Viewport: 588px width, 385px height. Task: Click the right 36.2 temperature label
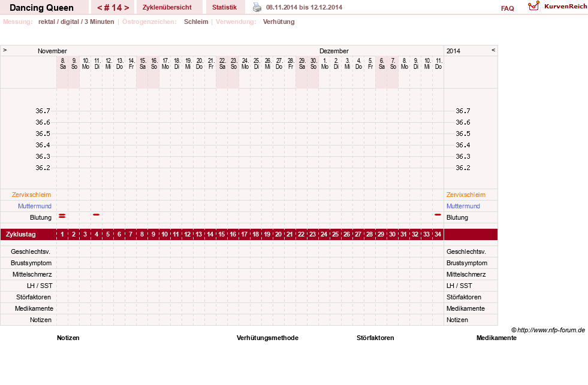(x=463, y=168)
